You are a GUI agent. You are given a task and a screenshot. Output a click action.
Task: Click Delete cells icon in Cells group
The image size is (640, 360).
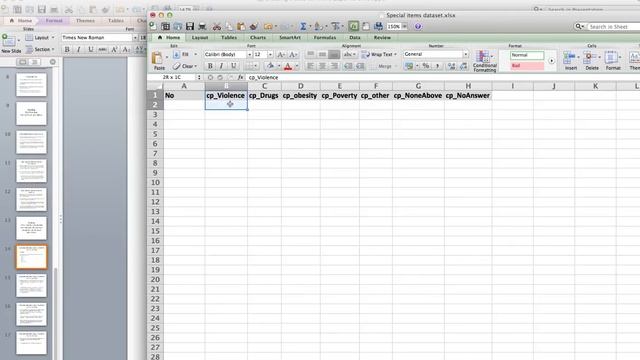(x=591, y=60)
